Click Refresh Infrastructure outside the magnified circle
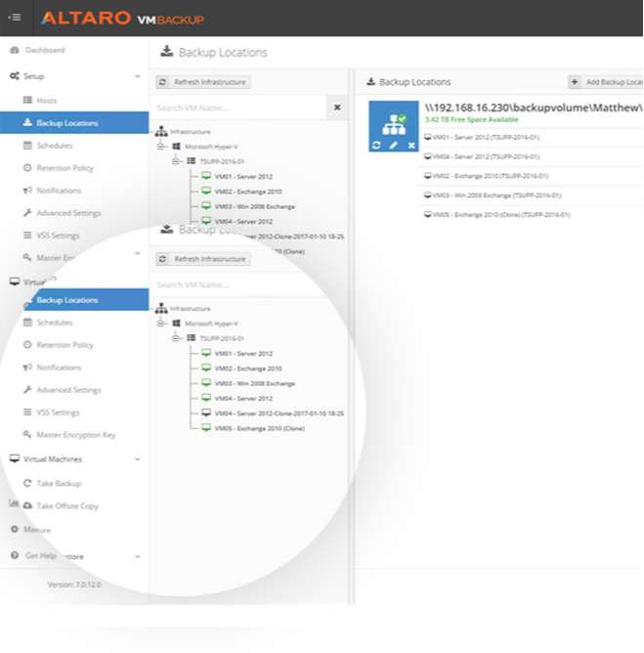644x653 pixels. coord(203,82)
